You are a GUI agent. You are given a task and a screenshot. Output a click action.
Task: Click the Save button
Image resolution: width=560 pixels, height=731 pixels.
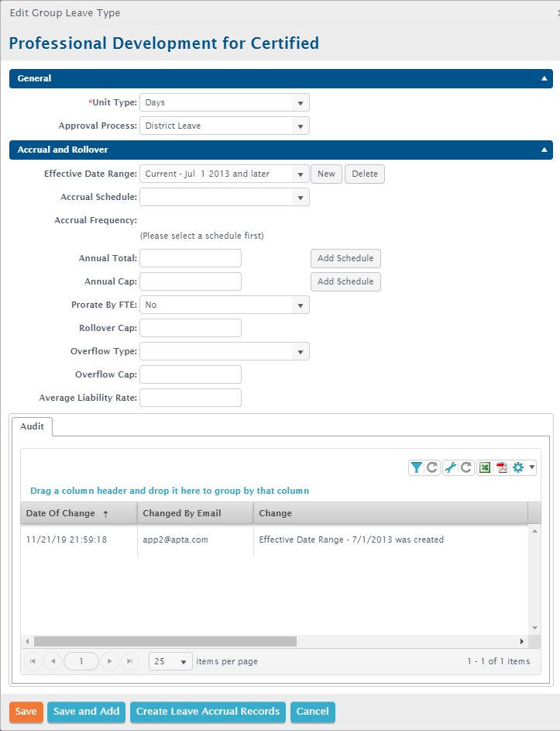pyautogui.click(x=26, y=712)
